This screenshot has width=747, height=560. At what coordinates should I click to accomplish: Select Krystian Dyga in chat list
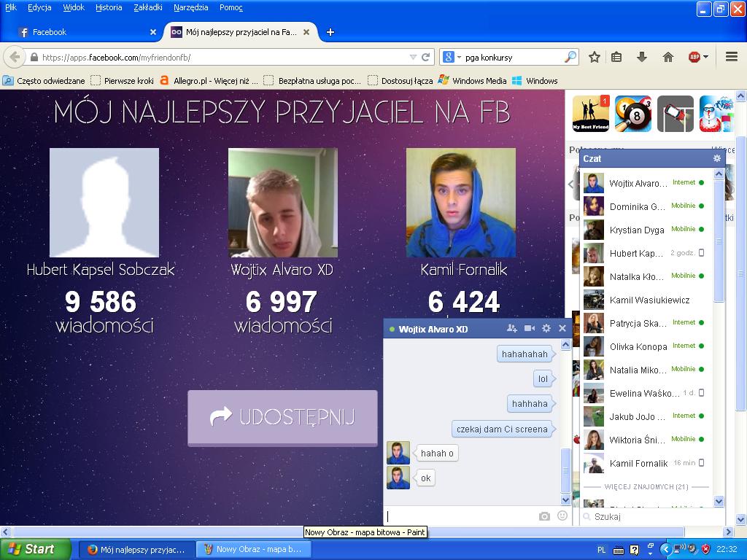pos(637,230)
